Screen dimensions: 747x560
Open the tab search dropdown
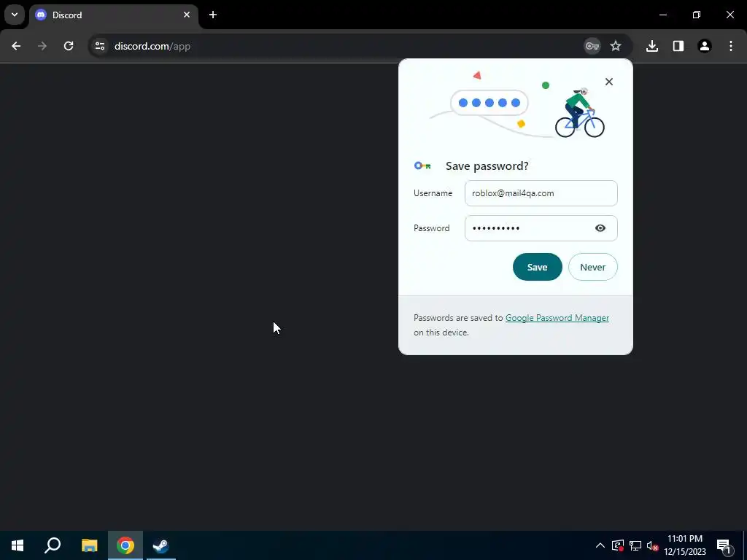click(15, 15)
